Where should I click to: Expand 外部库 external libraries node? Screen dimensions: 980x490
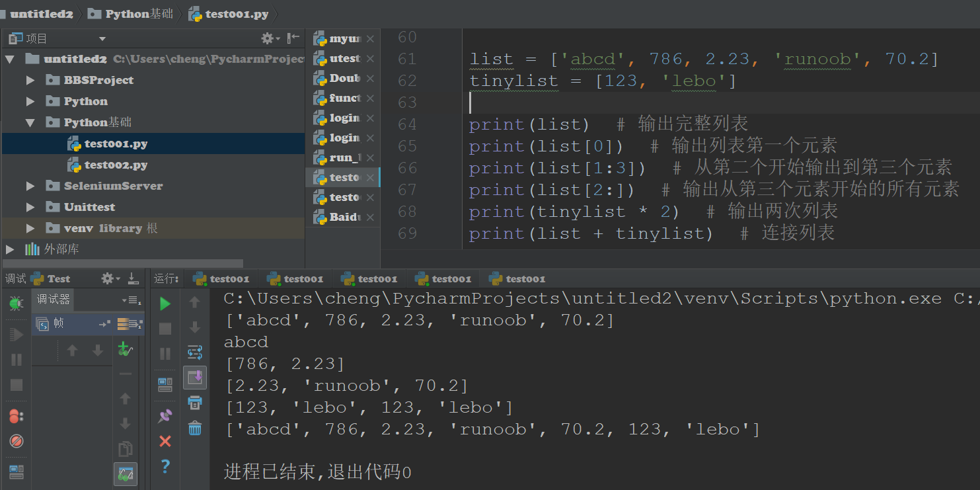[9, 249]
